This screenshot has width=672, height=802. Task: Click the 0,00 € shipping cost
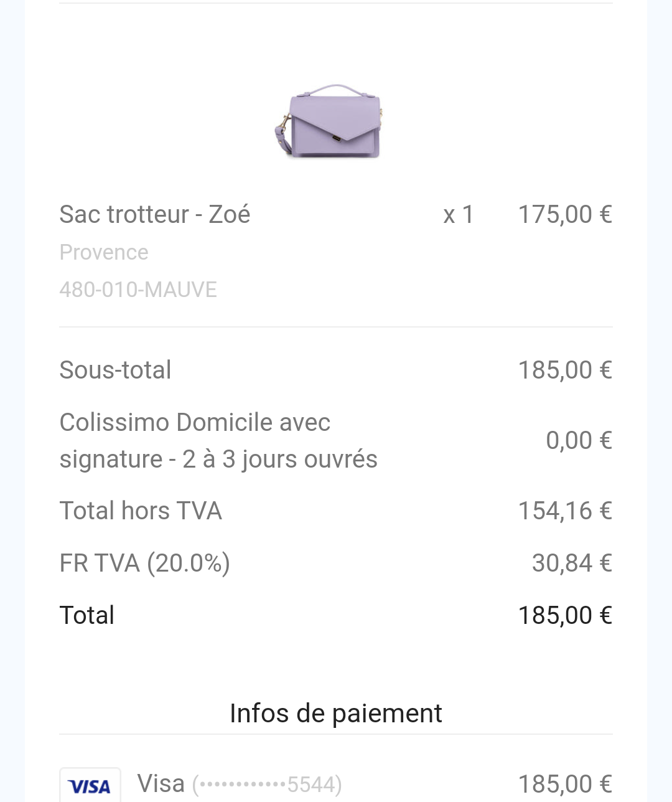[579, 440]
